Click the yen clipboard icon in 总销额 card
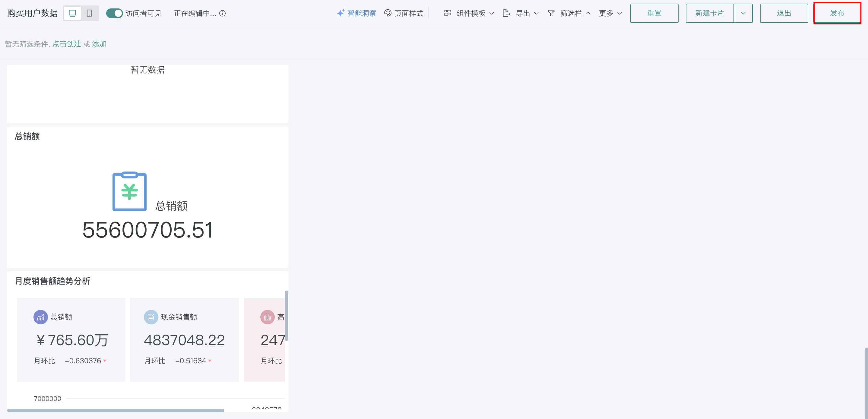 click(129, 191)
